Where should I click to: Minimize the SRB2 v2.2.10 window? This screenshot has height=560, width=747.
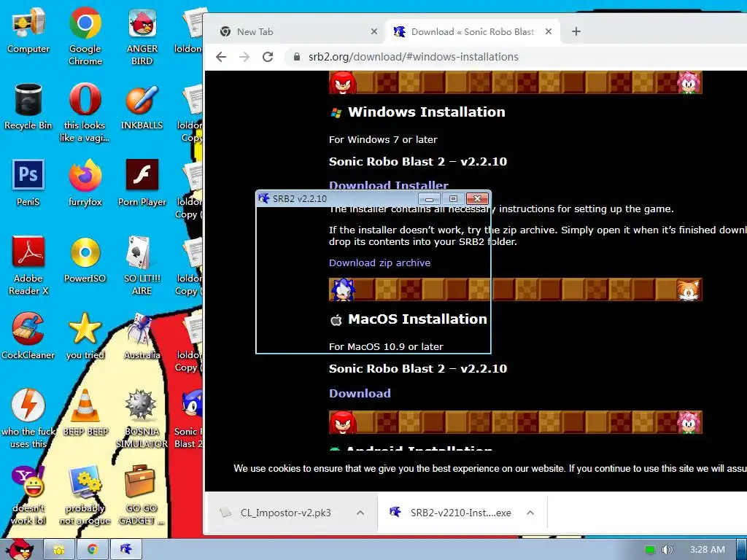click(429, 198)
